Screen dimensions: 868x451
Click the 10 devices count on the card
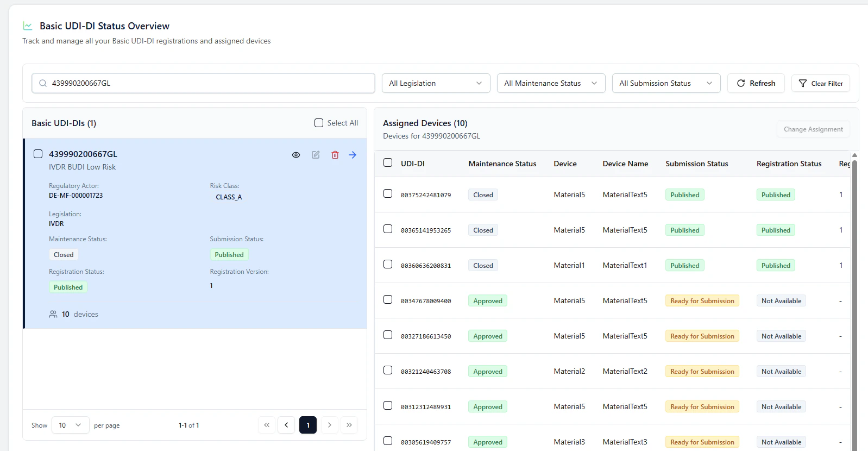[x=80, y=314]
